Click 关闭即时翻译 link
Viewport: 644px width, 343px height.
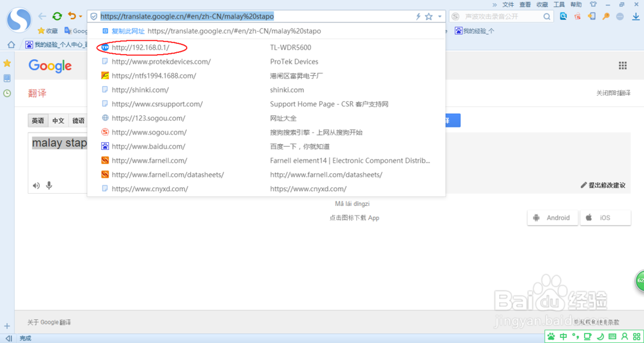(x=614, y=93)
